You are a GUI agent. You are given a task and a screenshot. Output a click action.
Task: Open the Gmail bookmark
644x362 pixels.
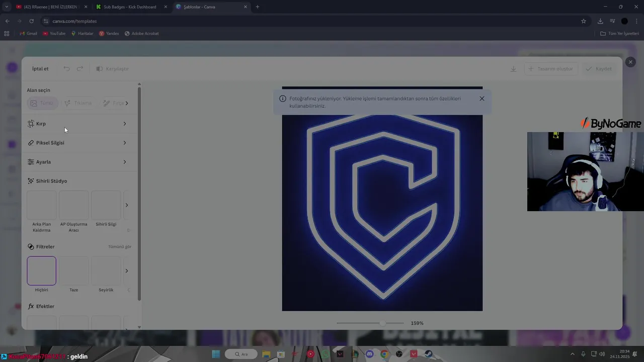point(28,34)
